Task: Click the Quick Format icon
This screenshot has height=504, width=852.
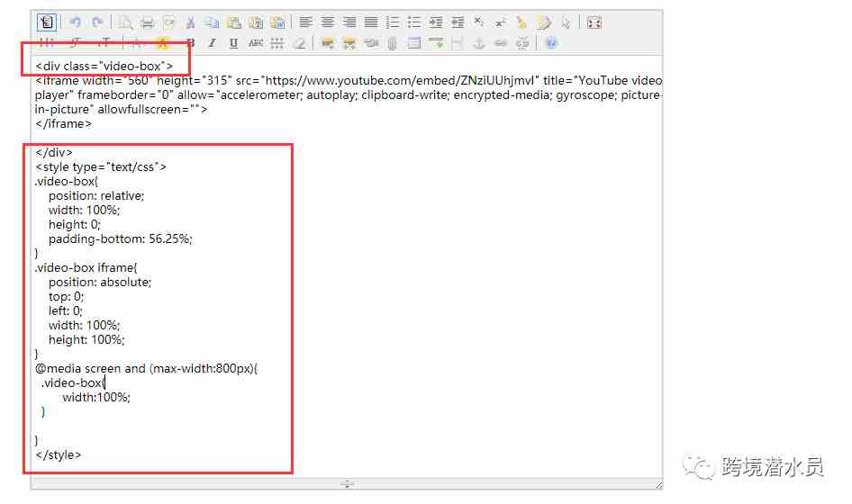Action: (x=544, y=22)
